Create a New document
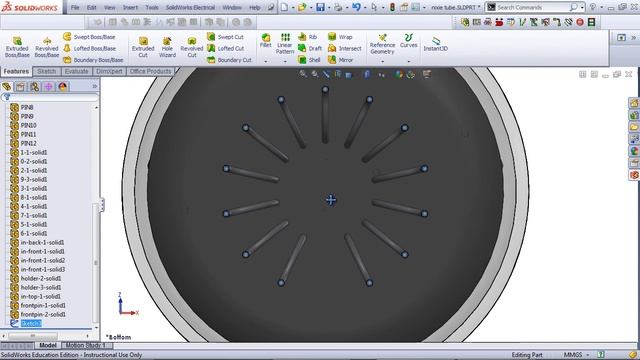The image size is (640, 360). coord(284,7)
